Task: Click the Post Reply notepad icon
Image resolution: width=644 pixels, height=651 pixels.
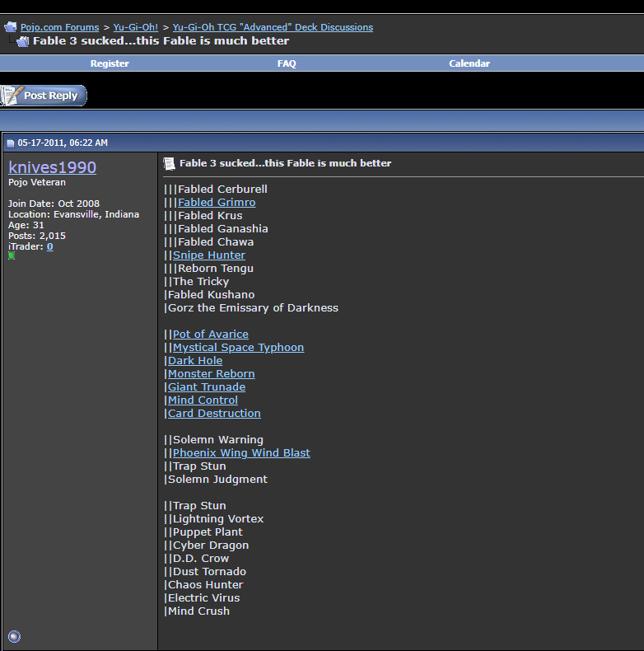Action: pos(11,96)
